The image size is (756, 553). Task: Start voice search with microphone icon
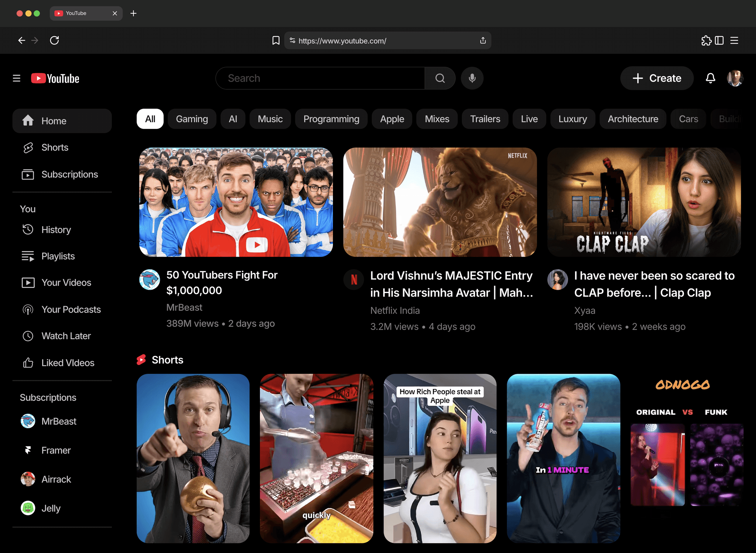tap(472, 78)
